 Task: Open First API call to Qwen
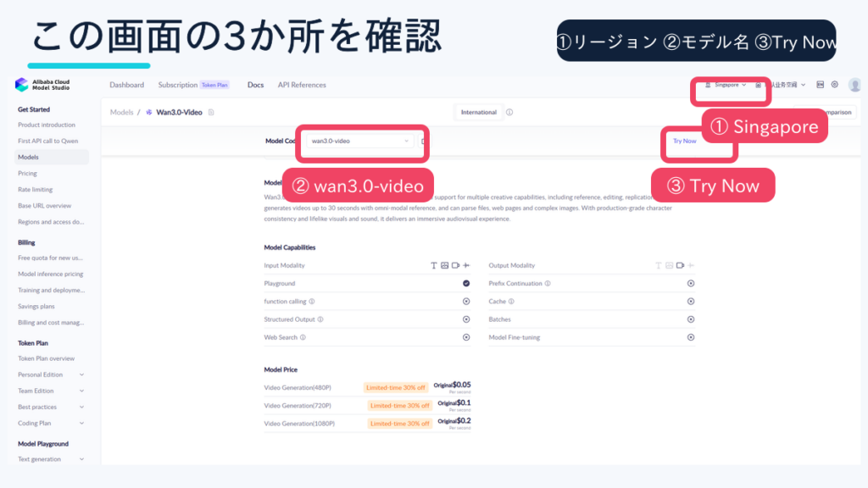coord(47,141)
